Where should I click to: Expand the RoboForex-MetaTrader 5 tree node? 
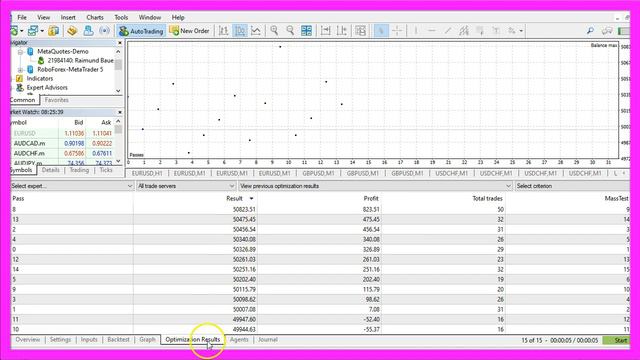(20, 70)
